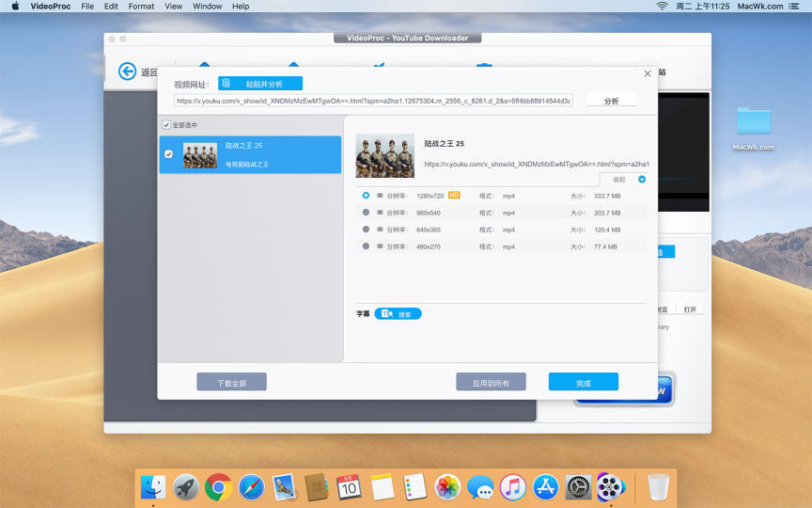Viewport: 812px width, 508px height.
Task: Toggle the 全部选中 select all checkbox
Action: click(x=166, y=124)
